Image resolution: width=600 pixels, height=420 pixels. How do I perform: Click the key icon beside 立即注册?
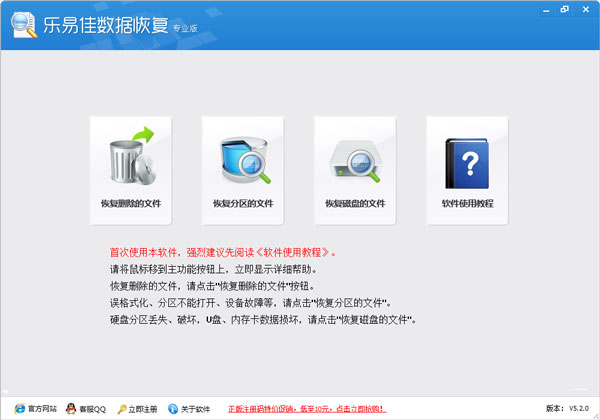123,409
